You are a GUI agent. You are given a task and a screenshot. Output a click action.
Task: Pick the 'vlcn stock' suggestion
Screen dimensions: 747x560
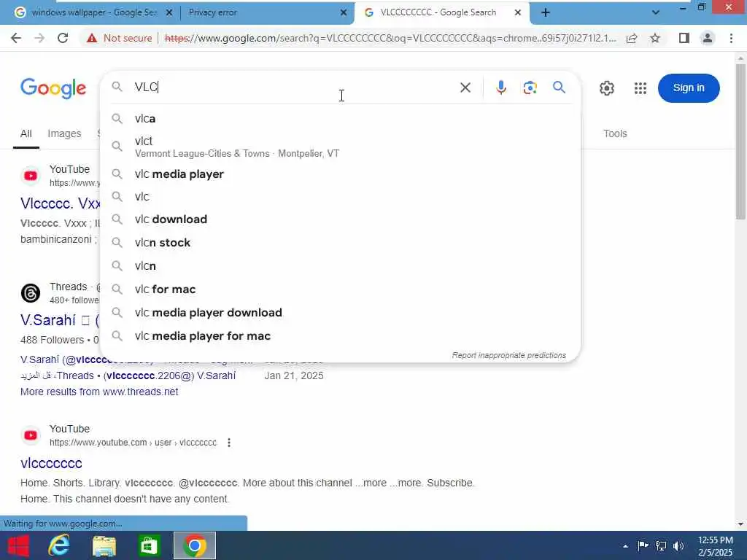coord(340,243)
